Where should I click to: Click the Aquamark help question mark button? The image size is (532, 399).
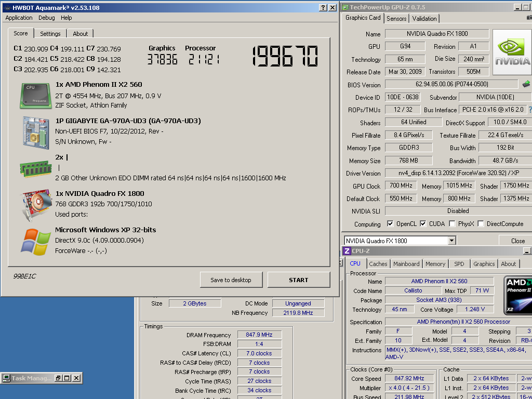[323, 7]
